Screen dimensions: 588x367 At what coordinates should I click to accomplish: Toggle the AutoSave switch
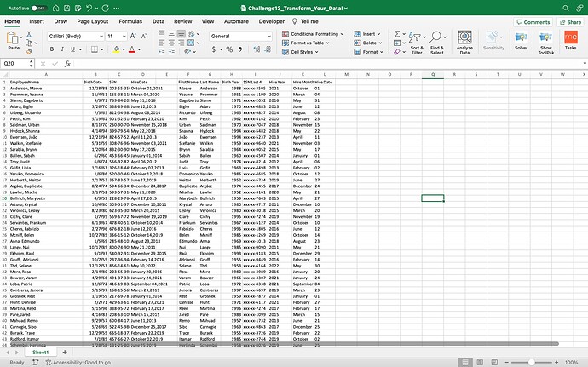coord(39,8)
